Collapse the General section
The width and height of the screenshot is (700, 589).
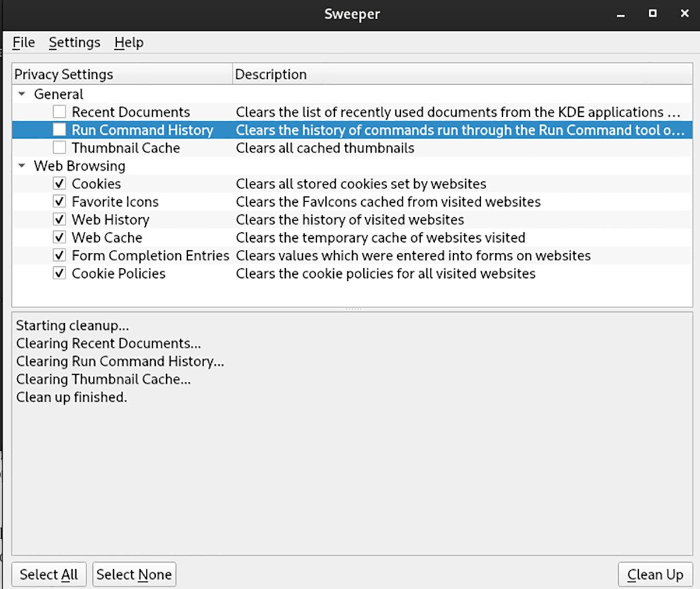(22, 94)
